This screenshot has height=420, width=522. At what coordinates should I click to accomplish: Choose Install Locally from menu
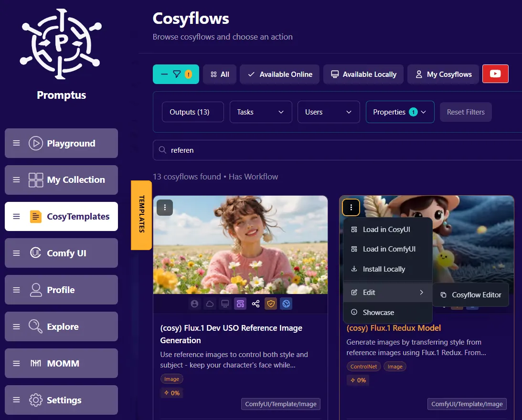coord(387,269)
